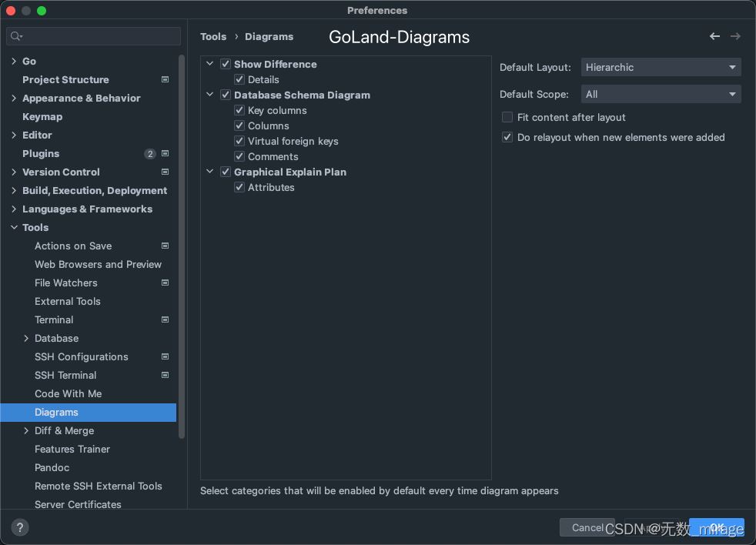Click project-level icon beside Version Control
Image resolution: width=756 pixels, height=545 pixels.
[x=165, y=172]
